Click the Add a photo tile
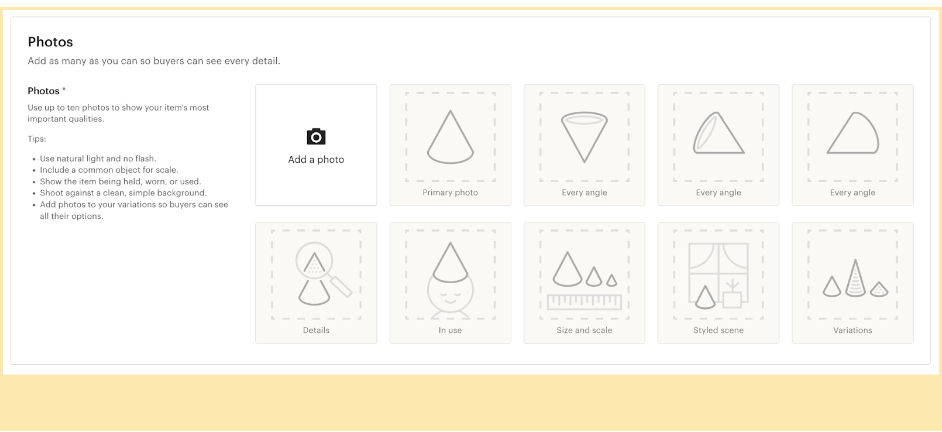 [x=316, y=145]
